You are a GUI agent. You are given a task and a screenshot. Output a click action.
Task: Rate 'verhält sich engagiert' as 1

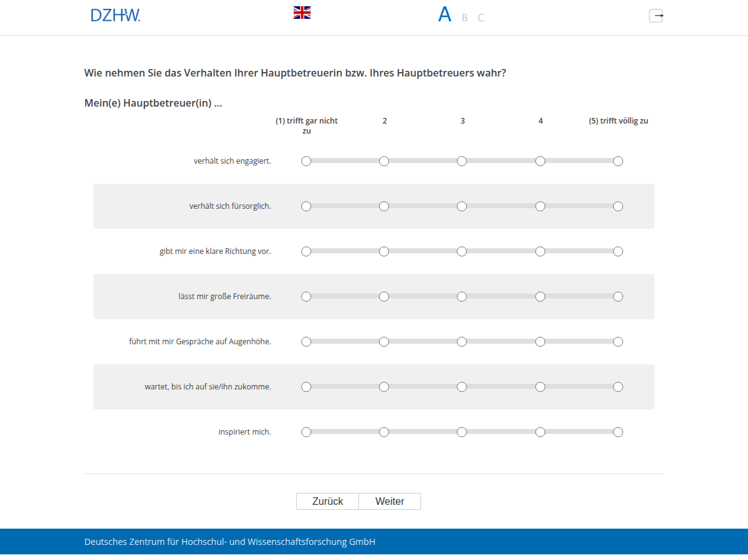tap(306, 161)
